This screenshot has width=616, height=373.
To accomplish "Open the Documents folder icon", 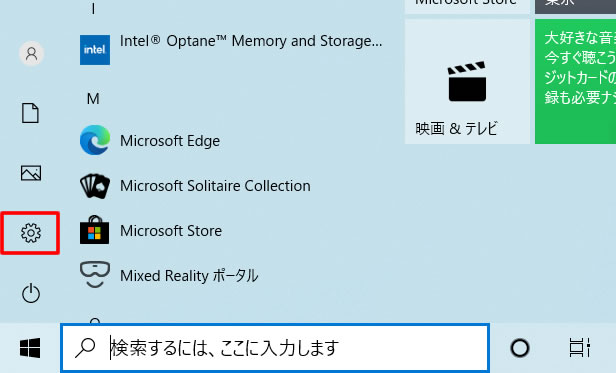I will (x=30, y=113).
